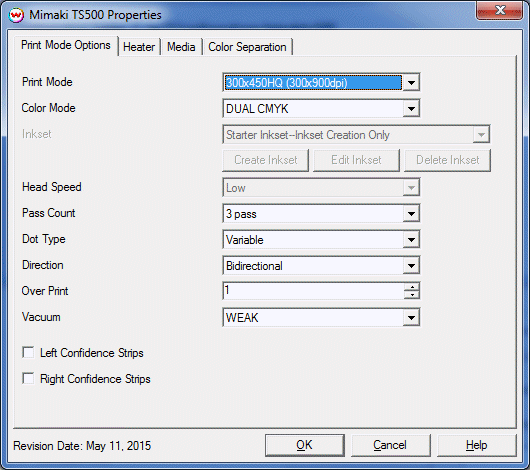Open the Color Separation tab
530x470 pixels.
tap(247, 47)
